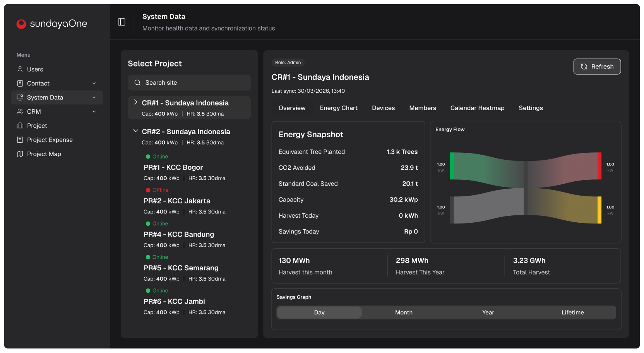
Task: Click the 298 MWh Harvest This Year value
Action: pyautogui.click(x=412, y=261)
